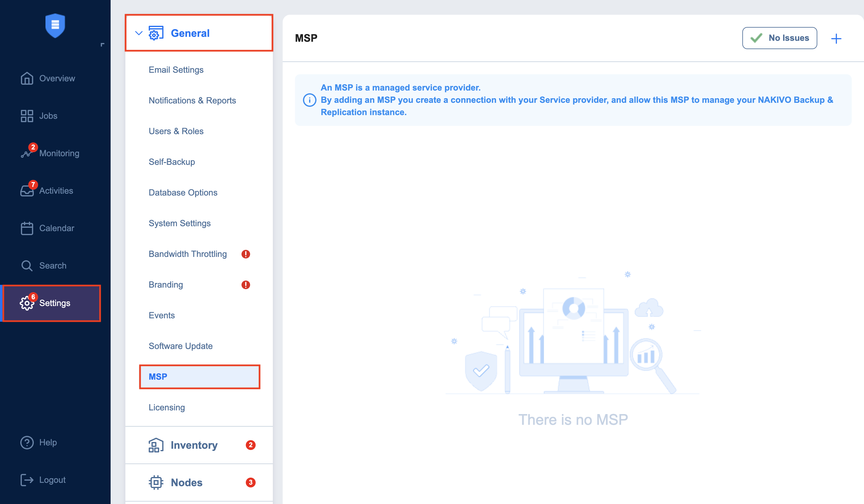Open Jobs via the grid icon
The height and width of the screenshot is (504, 864).
[27, 116]
